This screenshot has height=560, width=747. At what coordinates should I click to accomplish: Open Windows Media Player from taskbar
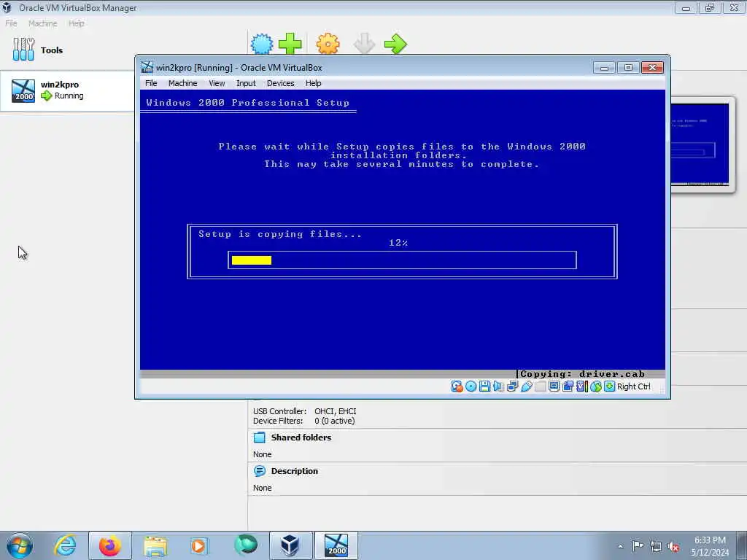(x=199, y=545)
